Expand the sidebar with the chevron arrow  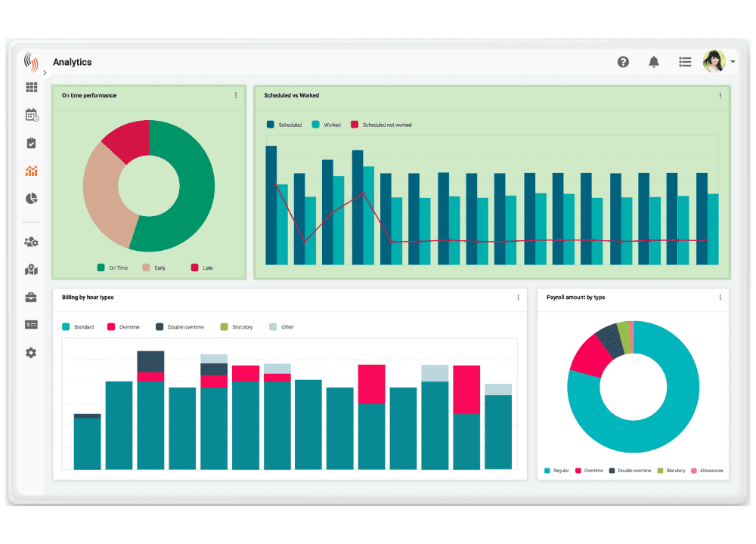point(45,73)
